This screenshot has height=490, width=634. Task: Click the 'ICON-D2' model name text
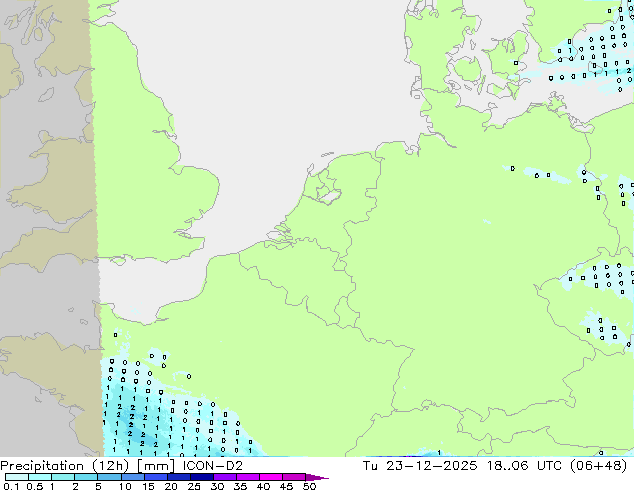213,466
